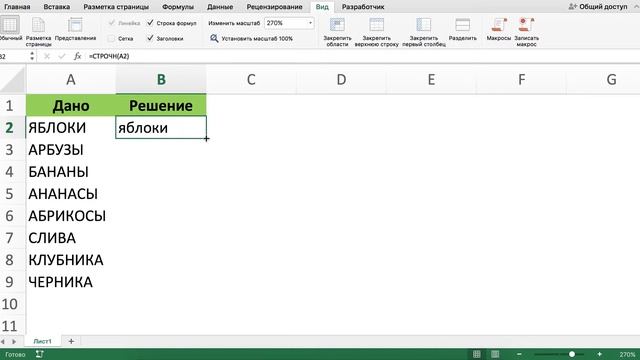640x360 pixels.
Task: Open the Главная tab
Action: pyautogui.click(x=17, y=7)
